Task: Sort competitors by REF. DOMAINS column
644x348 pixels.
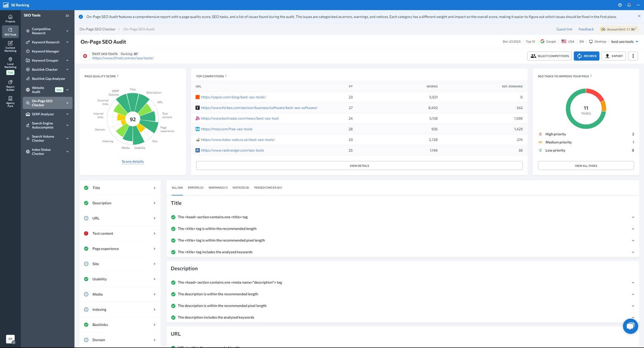Action: pos(512,87)
